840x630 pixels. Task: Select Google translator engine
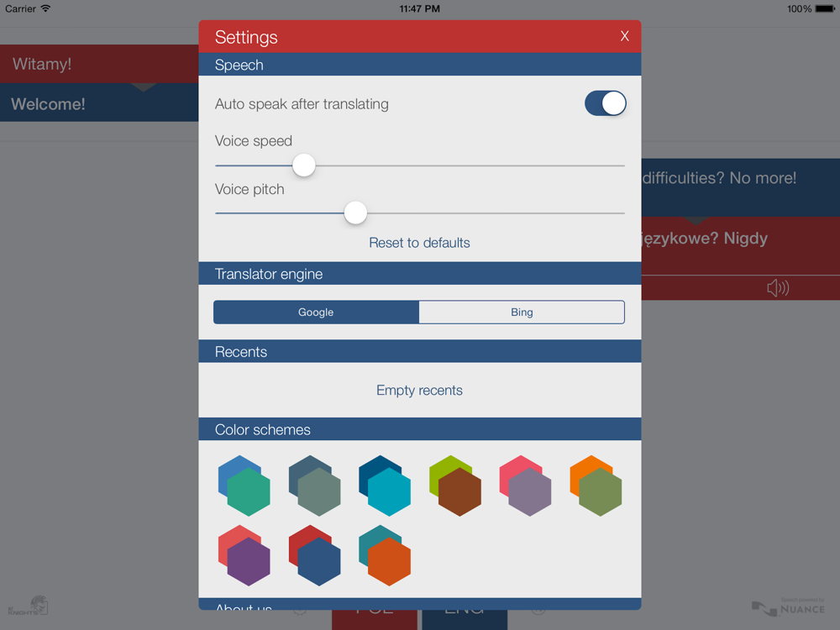[316, 312]
